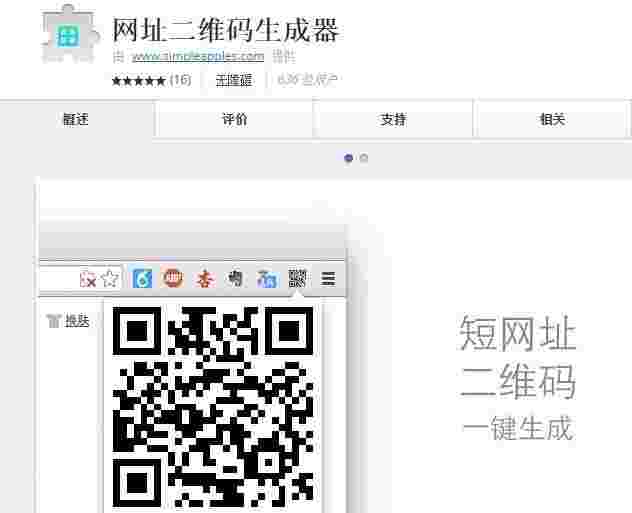Open the category link beside the rating
Viewport: 632px width, 513px height.
coord(234,80)
